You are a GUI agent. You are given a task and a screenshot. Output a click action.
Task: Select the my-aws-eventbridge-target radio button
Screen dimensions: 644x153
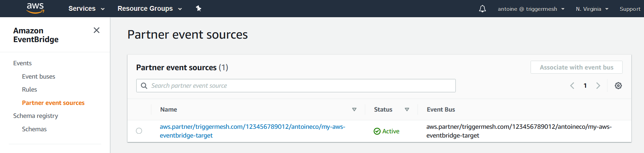tap(139, 131)
